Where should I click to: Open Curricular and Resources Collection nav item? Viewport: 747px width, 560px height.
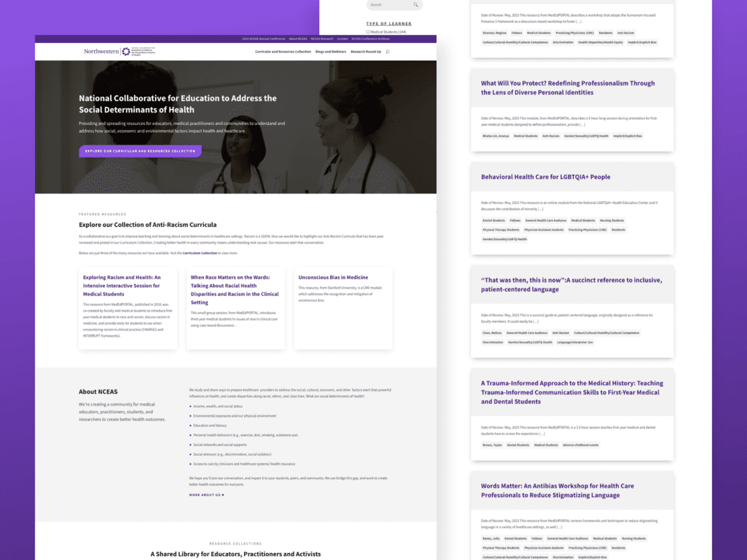click(283, 52)
